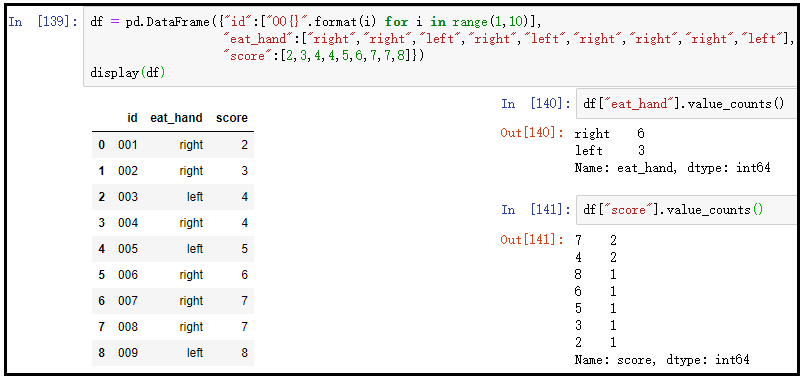Screen dimensions: 803x379
Task: Click the Out[140] output prompt
Action: click(x=532, y=133)
